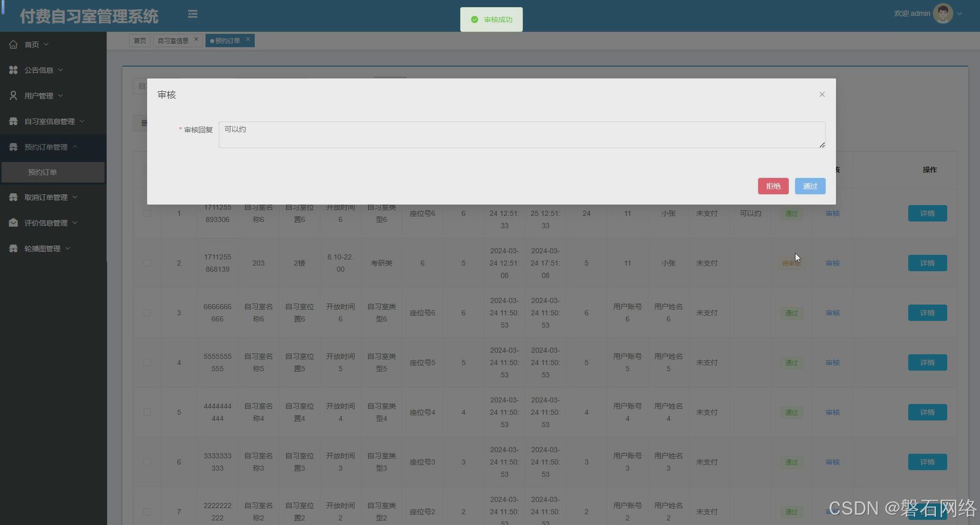Image resolution: width=980 pixels, height=525 pixels.
Task: Open 轮播图管理 from its sidebar icon
Action: click(13, 248)
